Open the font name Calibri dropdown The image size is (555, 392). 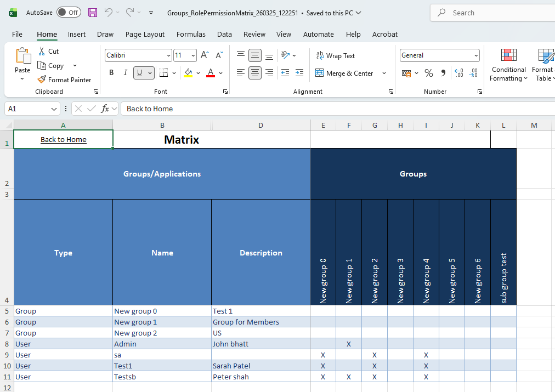[168, 55]
